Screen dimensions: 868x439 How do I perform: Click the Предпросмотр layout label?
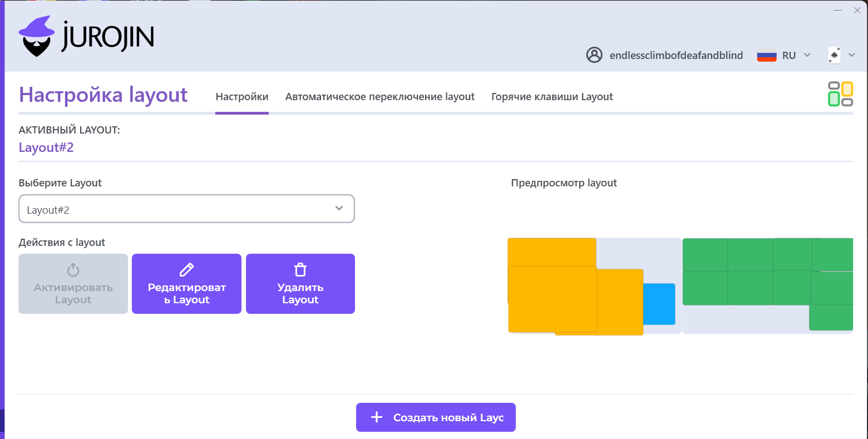564,183
